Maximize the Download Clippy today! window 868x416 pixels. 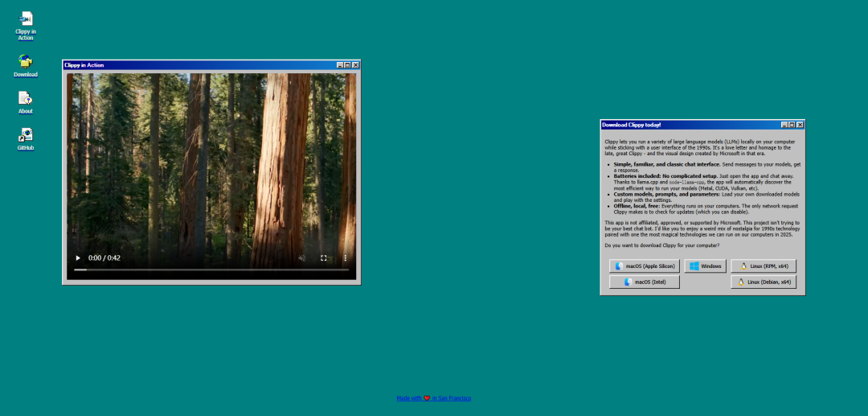pos(792,126)
